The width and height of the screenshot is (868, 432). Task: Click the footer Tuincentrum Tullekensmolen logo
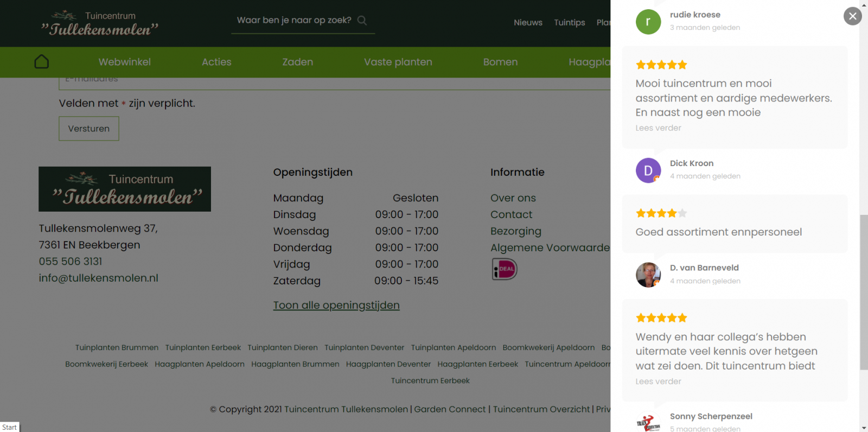pyautogui.click(x=125, y=189)
